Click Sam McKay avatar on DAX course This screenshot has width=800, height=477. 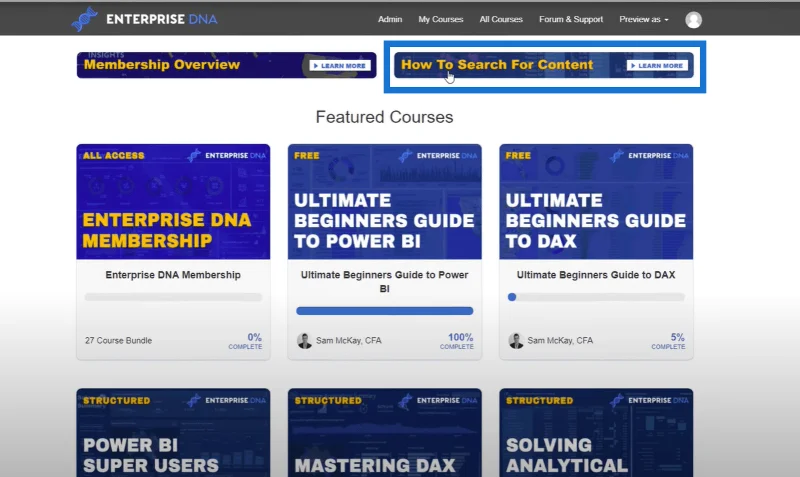tap(516, 340)
